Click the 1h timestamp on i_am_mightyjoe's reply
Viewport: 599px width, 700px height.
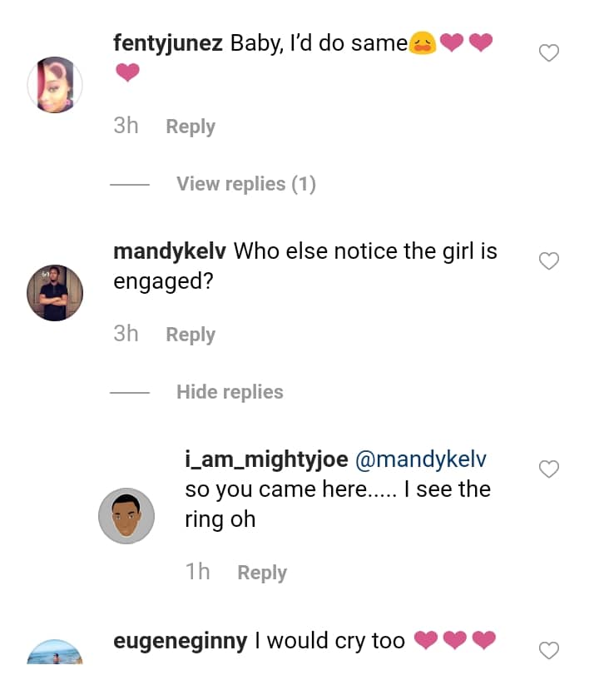(198, 573)
